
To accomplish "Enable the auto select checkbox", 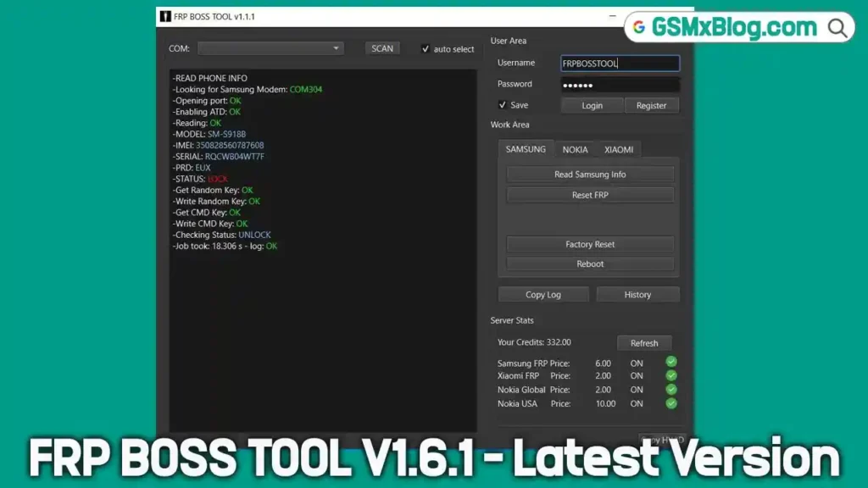I will pos(425,48).
